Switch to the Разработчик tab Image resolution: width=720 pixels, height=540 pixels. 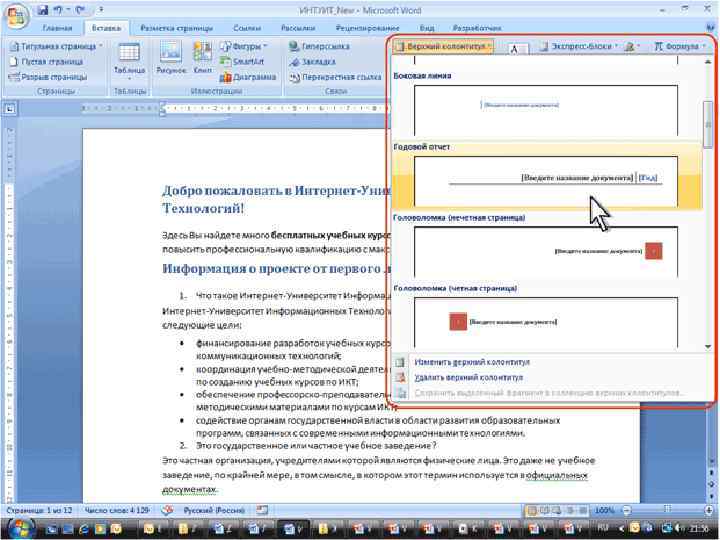pos(477,28)
